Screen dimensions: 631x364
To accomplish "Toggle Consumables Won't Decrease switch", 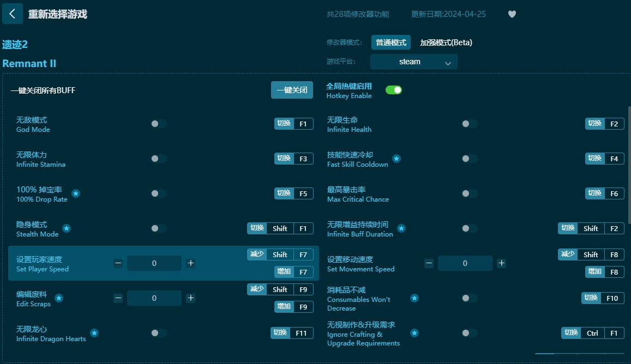I will point(469,298).
